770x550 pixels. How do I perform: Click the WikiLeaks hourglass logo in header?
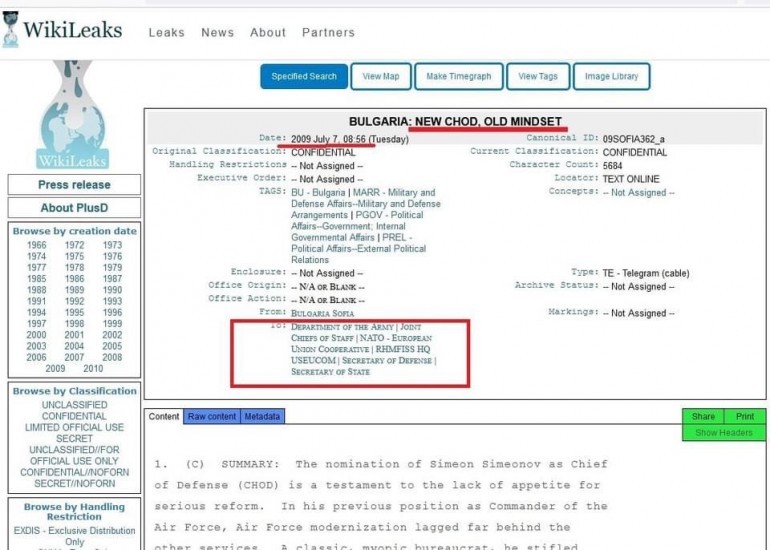click(x=11, y=30)
